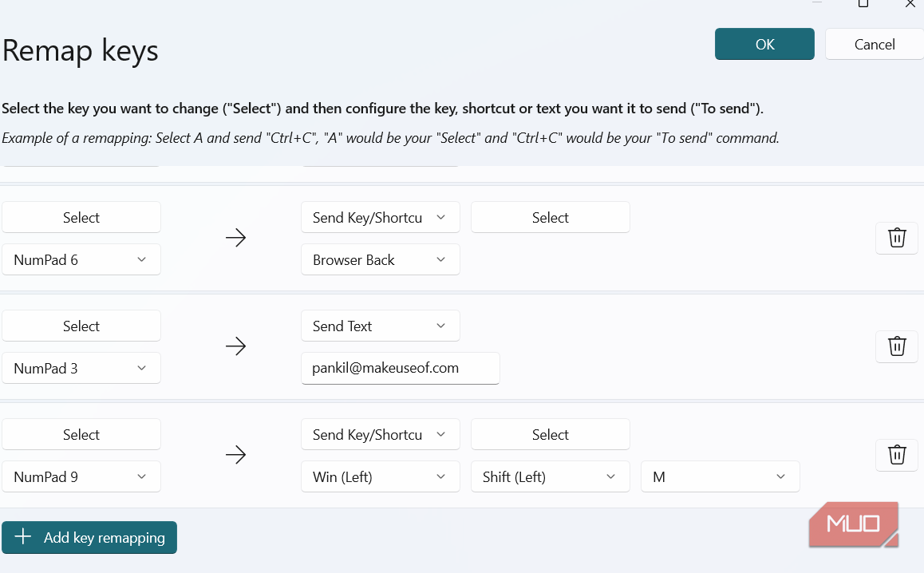
Task: Delete the NumPad 6 remapping
Action: tap(896, 238)
